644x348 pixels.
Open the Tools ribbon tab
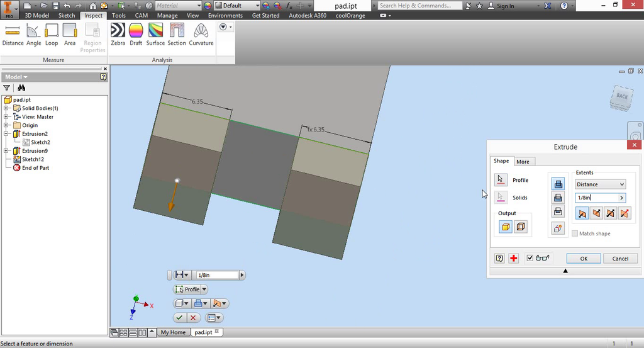coord(119,16)
